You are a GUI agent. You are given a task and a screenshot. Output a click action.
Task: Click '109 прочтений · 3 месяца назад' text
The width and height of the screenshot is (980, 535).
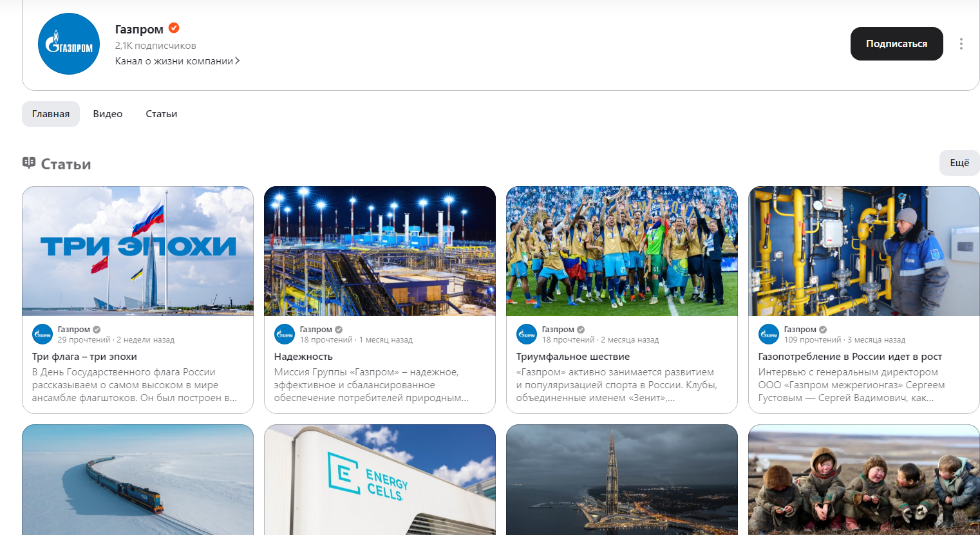845,340
